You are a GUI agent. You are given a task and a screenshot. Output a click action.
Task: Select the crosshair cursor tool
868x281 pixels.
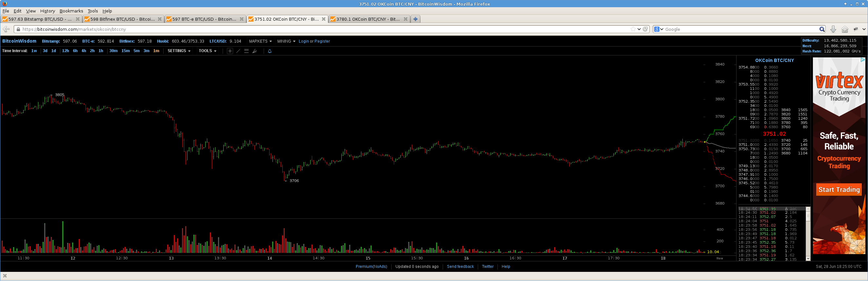click(x=230, y=51)
